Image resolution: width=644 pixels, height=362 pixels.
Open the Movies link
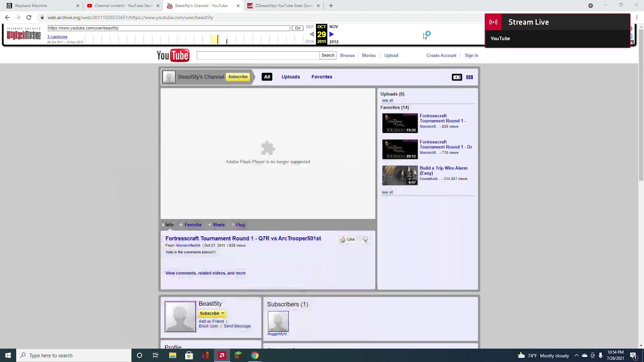coord(369,55)
